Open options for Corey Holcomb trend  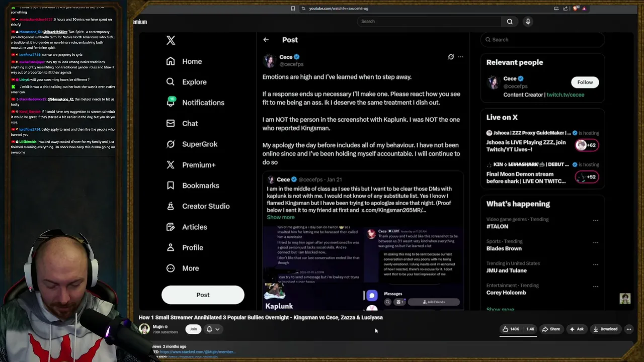pyautogui.click(x=596, y=287)
